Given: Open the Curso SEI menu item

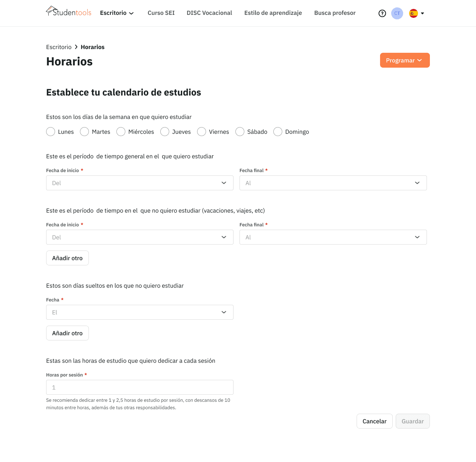Looking at the screenshot, I should point(161,13).
